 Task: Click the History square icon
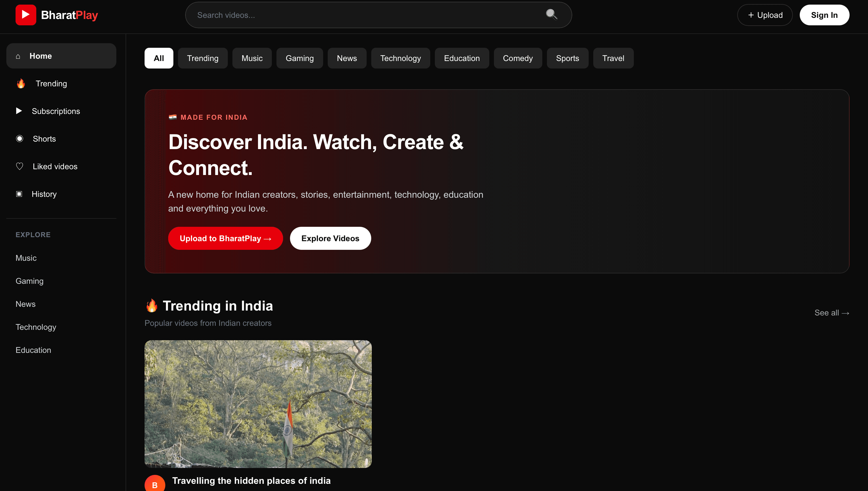19,194
